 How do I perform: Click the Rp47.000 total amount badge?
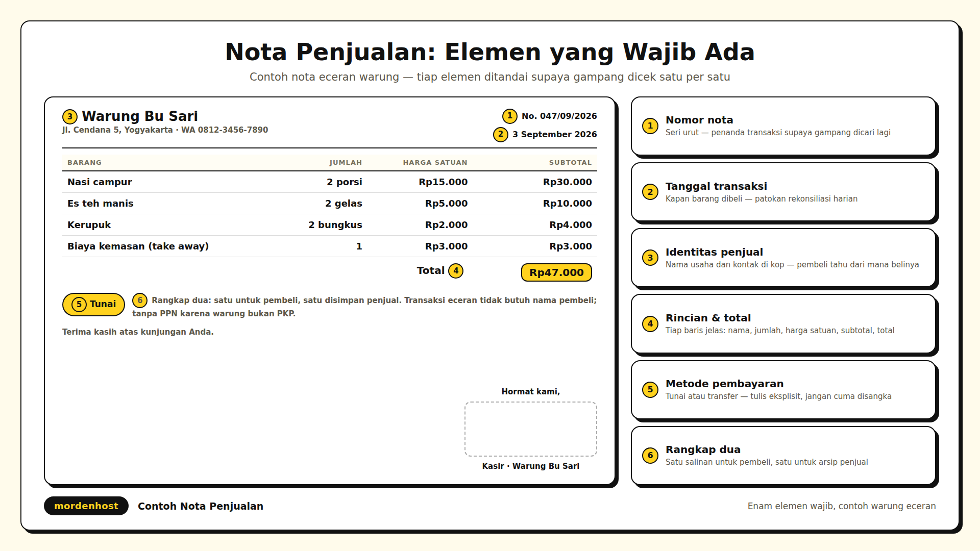tap(556, 272)
